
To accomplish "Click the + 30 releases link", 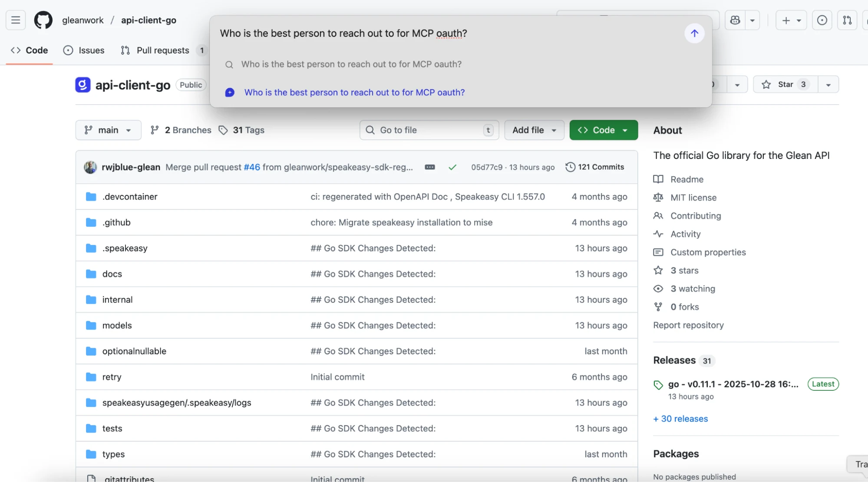I will tap(680, 419).
